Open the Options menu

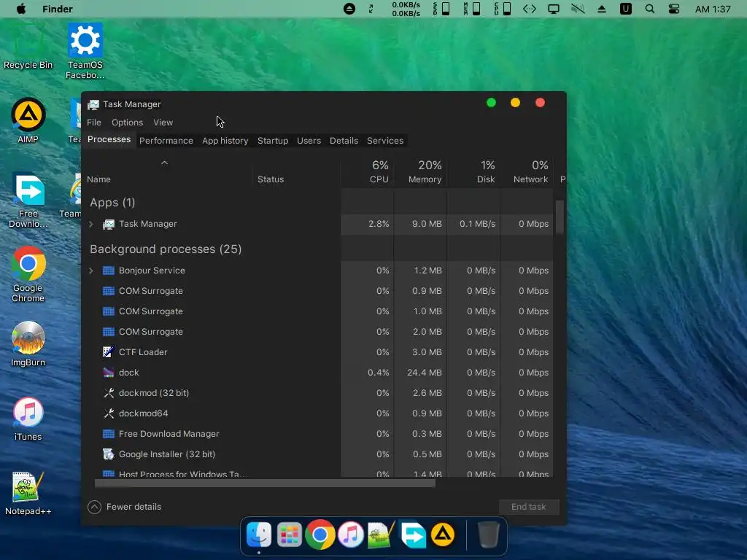click(127, 122)
